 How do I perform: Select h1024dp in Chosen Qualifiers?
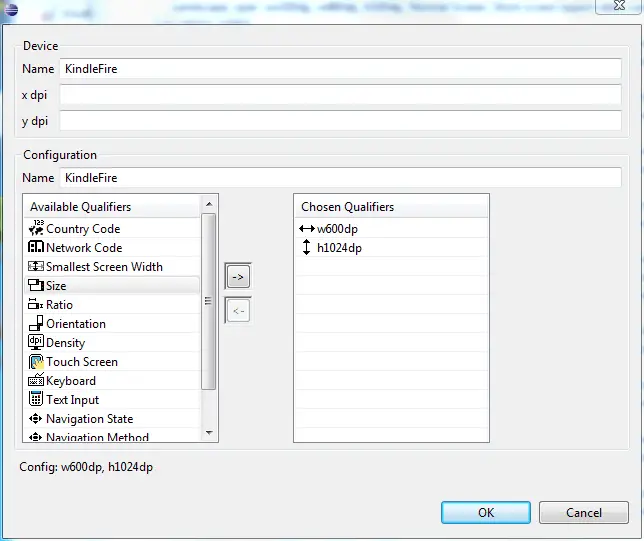click(391, 247)
